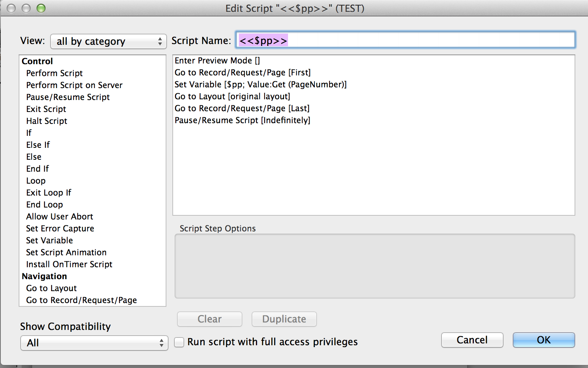Select Allow User Abort step
Viewport: 588px width, 368px height.
point(60,216)
